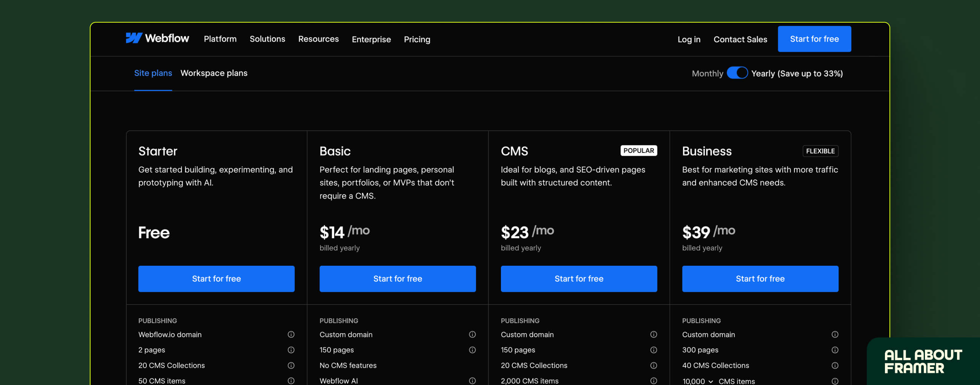
Task: Open info for 150 pages in CMS plan
Action: click(654, 350)
